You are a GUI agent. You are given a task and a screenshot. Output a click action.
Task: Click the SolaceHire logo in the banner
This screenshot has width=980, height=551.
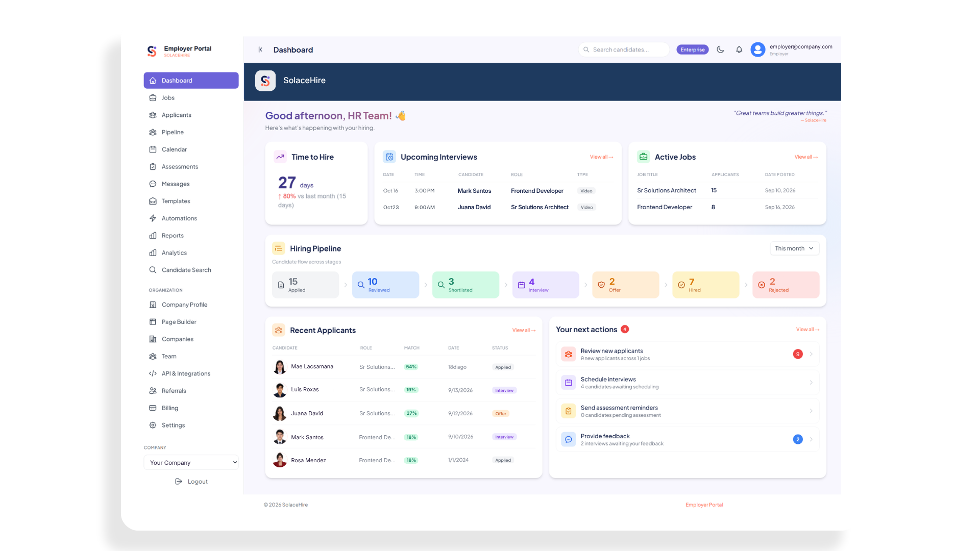265,81
